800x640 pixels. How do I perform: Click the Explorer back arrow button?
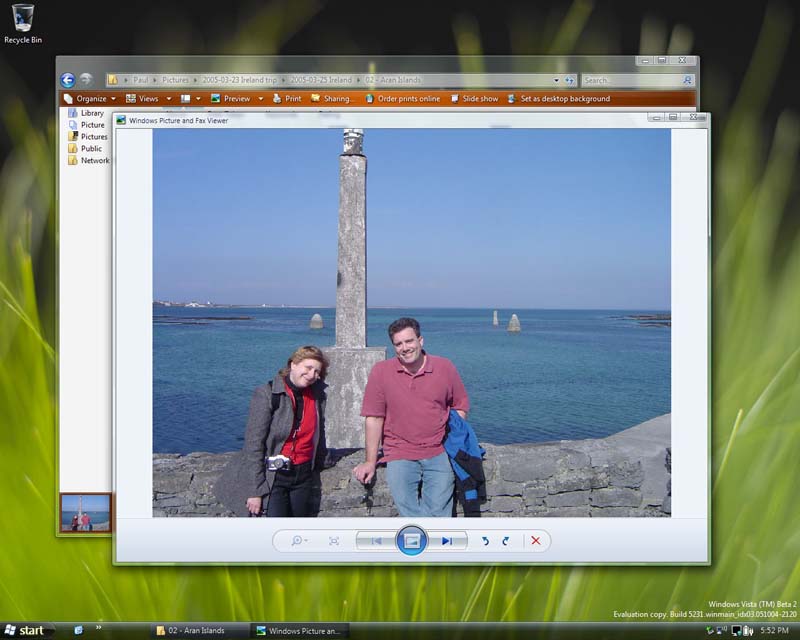(x=68, y=80)
